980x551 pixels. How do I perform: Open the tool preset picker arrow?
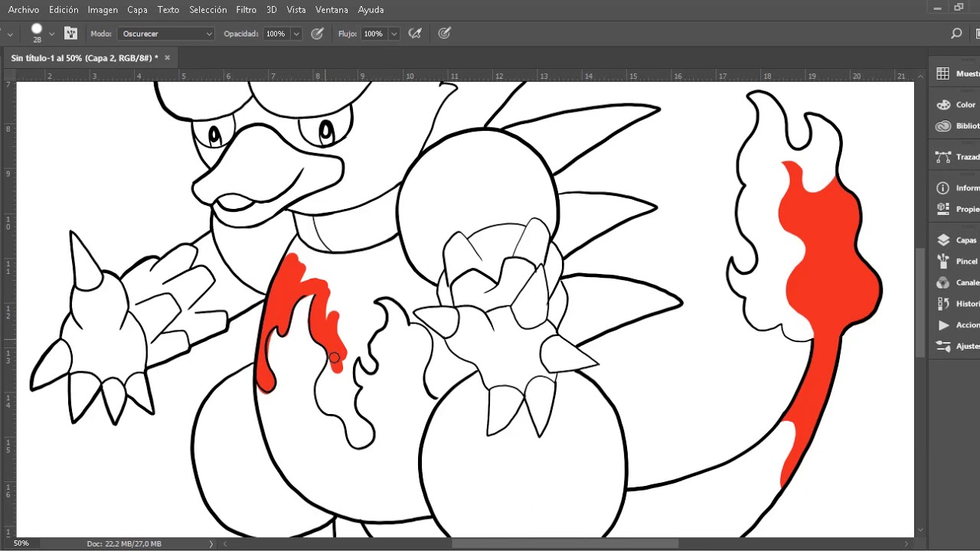10,34
